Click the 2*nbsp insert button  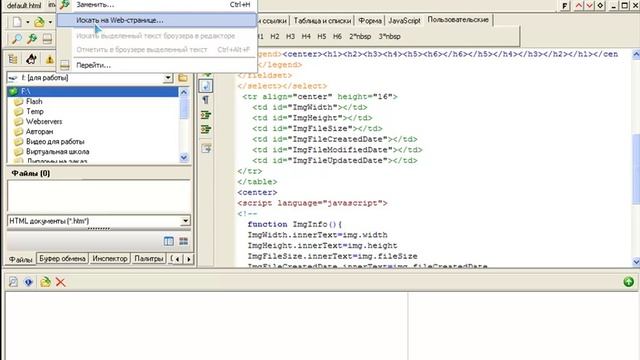click(x=360, y=36)
